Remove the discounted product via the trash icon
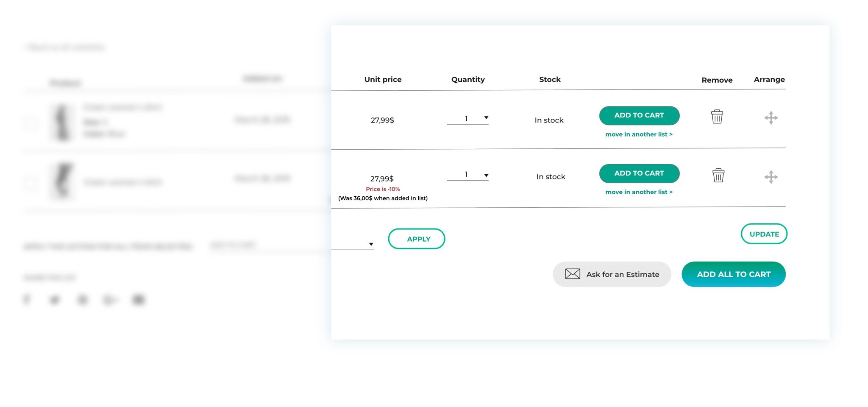Viewport: 868px width, 407px height. pyautogui.click(x=718, y=176)
